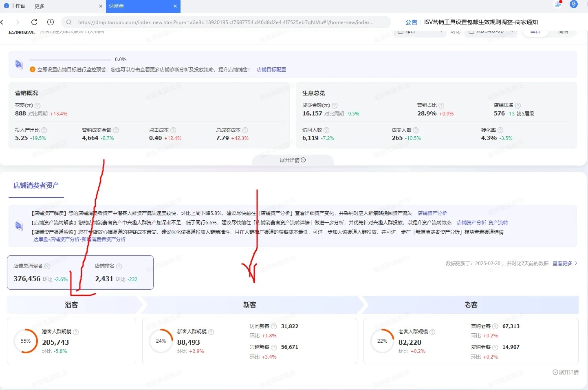Show help for 首购老客
This screenshot has width=588, height=390.
click(495, 326)
